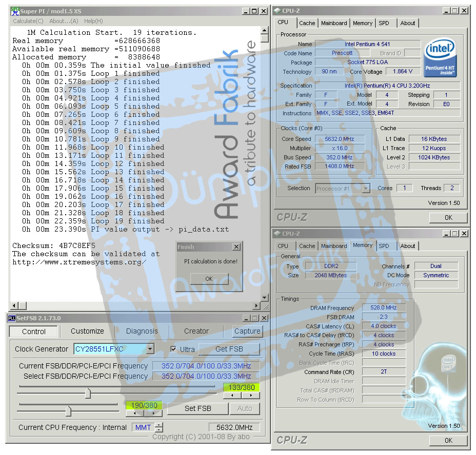Switch to SPD tab in top CPU-Z
This screenshot has height=455, width=476.
coord(384,23)
